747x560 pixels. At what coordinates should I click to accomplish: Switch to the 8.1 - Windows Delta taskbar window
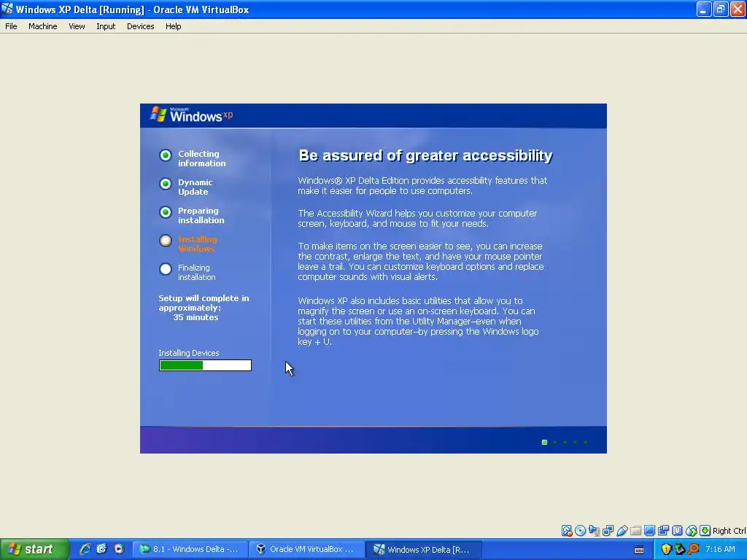[190, 549]
